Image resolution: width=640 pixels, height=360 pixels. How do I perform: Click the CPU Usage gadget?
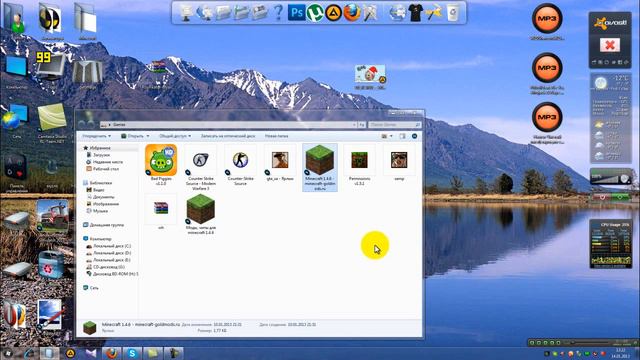(610, 244)
